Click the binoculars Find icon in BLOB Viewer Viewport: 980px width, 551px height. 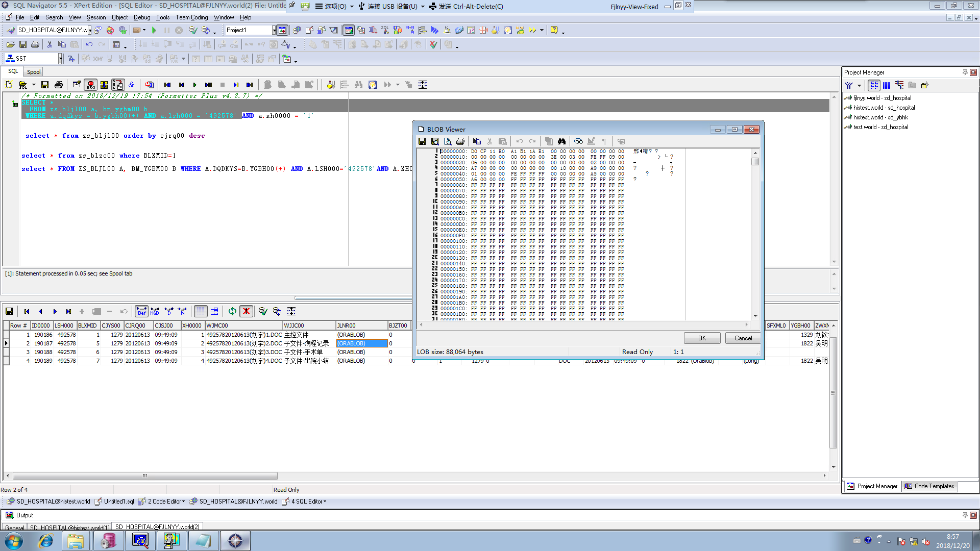(x=561, y=141)
